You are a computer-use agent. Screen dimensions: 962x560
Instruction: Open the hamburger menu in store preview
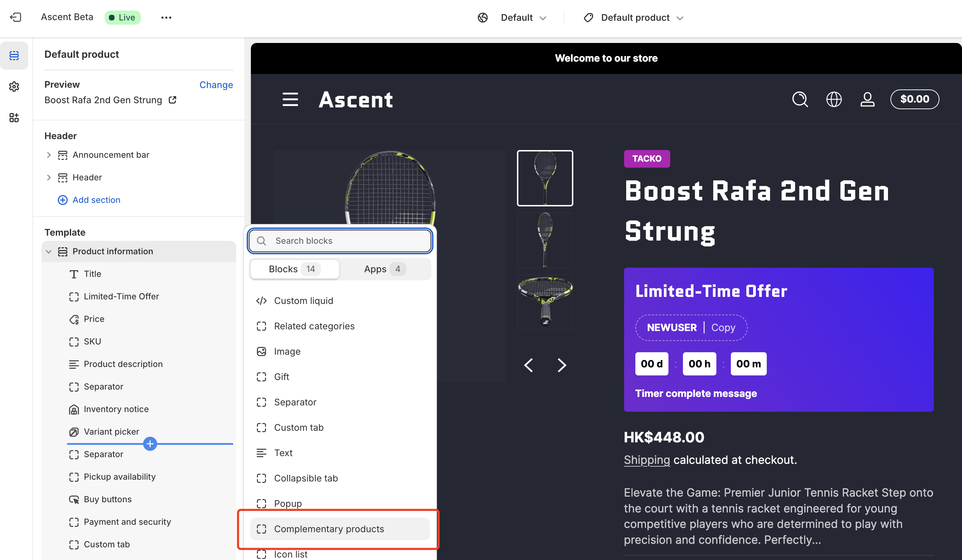[290, 100]
